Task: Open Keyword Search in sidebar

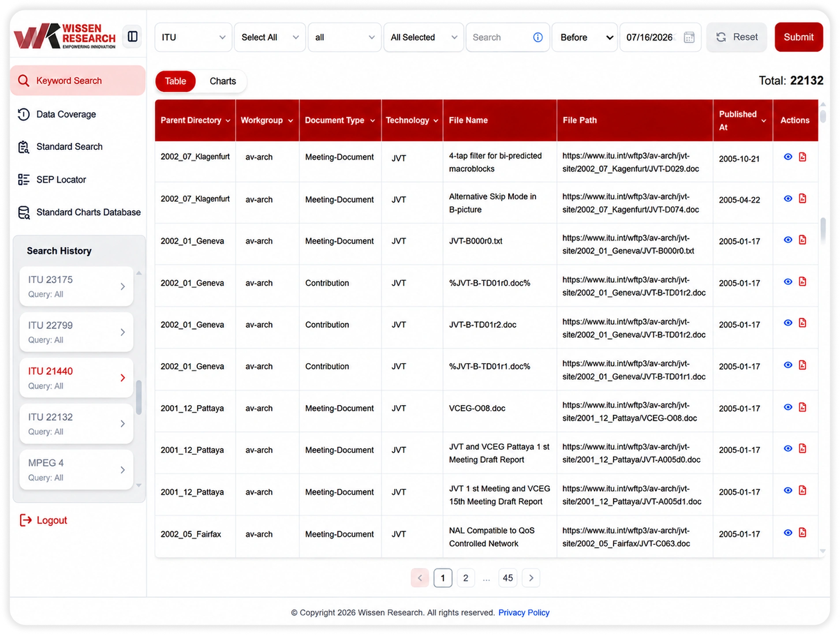Action: point(78,81)
